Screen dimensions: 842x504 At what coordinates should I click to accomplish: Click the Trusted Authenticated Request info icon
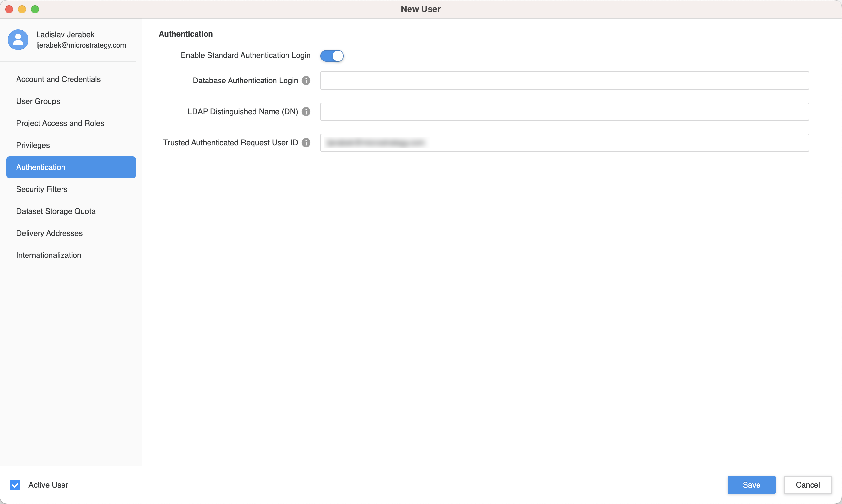click(306, 143)
